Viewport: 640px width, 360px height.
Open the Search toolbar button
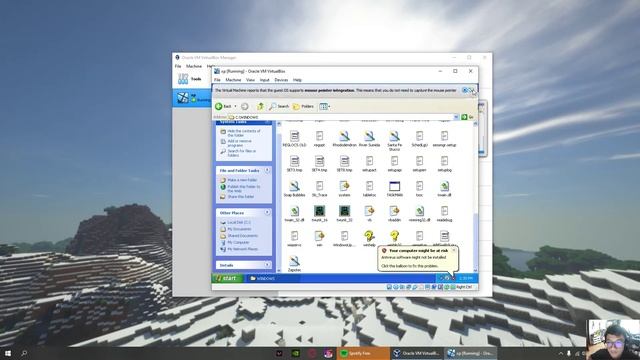[279, 107]
